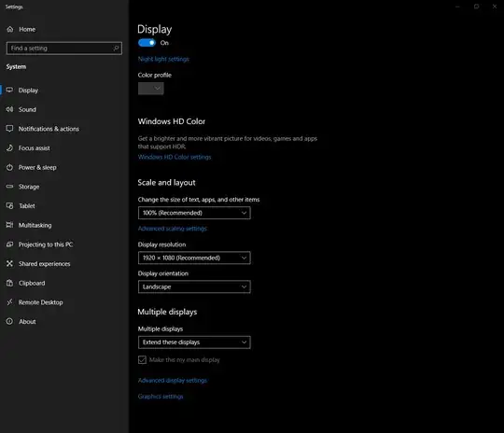Screen dimensions: 504x433
Task: Click the Tablet icon
Action: [9, 205]
